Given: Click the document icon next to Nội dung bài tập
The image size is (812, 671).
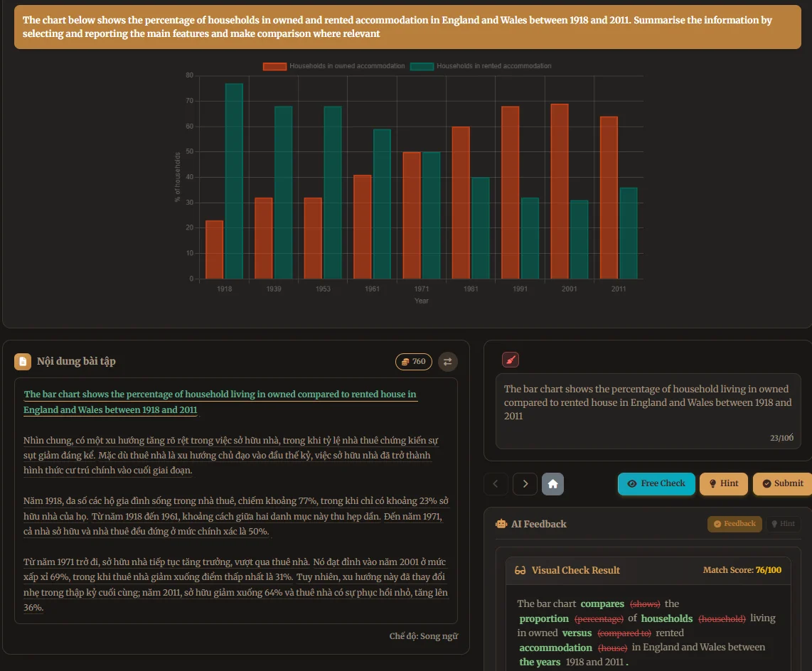Looking at the screenshot, I should 22,361.
